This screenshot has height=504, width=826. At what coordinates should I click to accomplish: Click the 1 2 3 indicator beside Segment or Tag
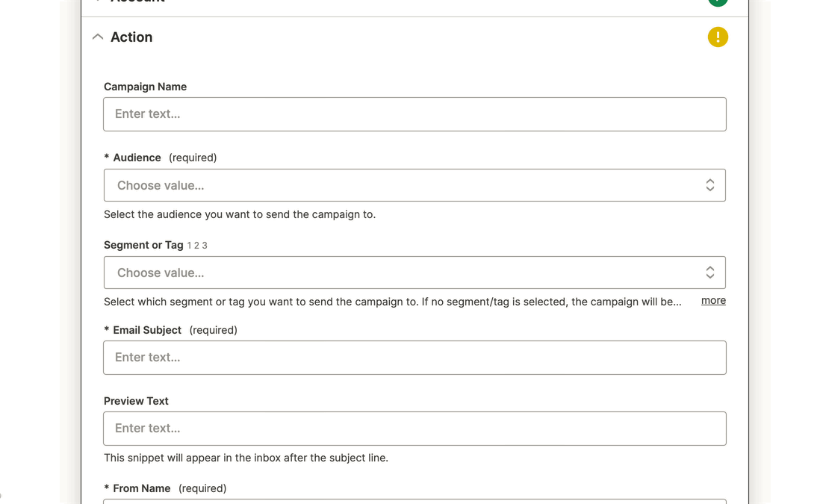197,246
